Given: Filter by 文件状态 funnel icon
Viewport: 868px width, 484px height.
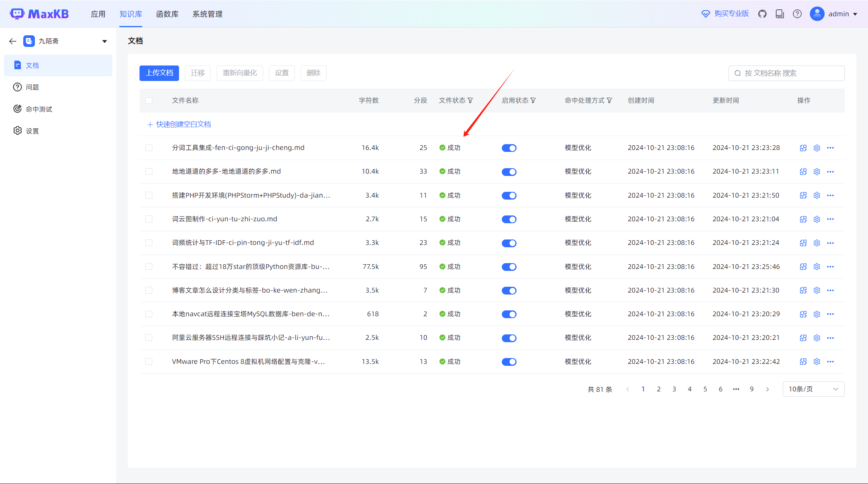Looking at the screenshot, I should click(470, 101).
